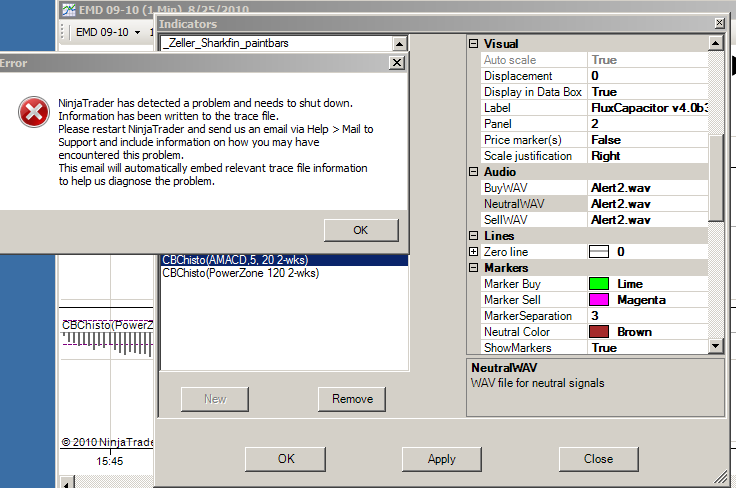The width and height of the screenshot is (736, 488).
Task: Click the New button
Action: [x=215, y=399]
